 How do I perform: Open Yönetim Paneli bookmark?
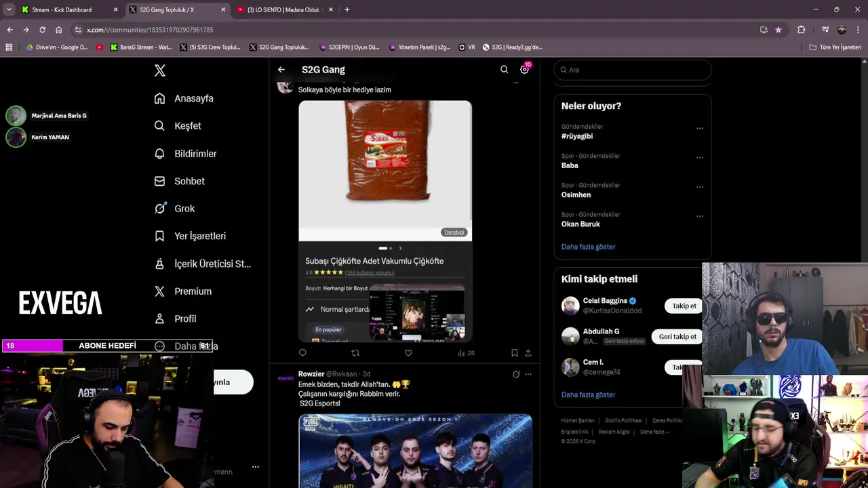[420, 47]
